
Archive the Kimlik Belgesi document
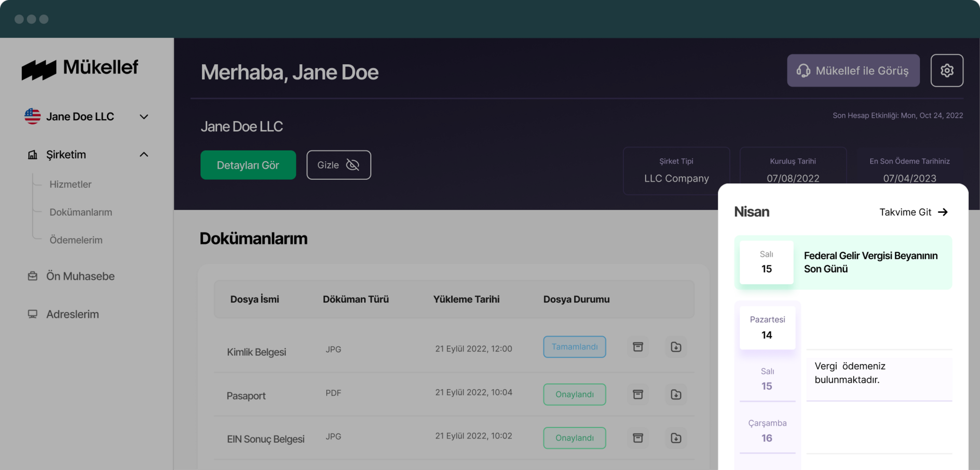point(638,347)
